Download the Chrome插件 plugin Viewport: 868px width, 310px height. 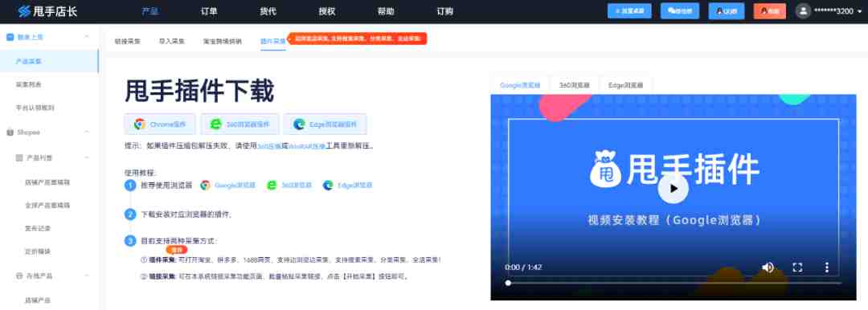159,124
